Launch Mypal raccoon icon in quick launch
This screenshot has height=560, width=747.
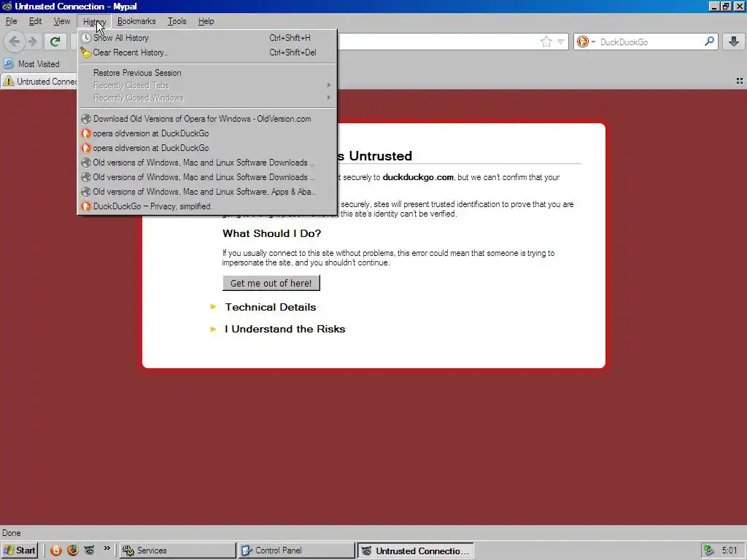point(89,551)
